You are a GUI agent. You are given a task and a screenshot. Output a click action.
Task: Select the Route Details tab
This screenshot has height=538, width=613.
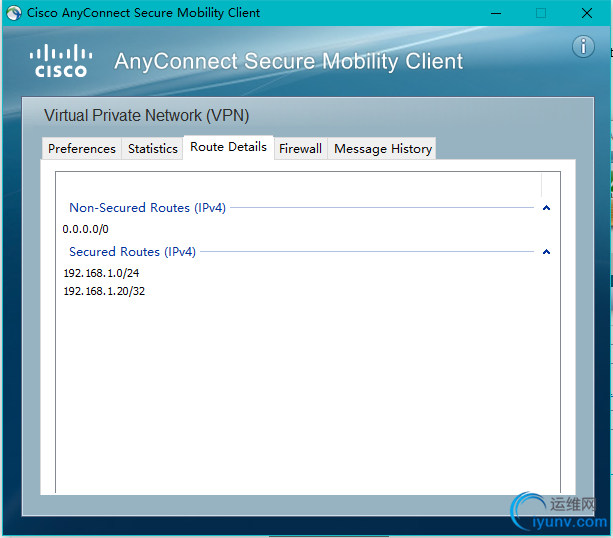pyautogui.click(x=229, y=147)
